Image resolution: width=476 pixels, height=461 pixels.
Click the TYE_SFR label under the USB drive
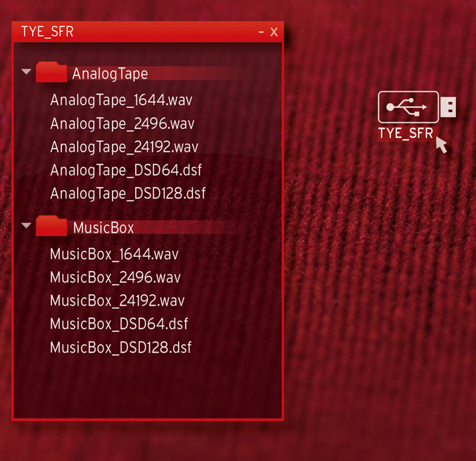(x=405, y=133)
